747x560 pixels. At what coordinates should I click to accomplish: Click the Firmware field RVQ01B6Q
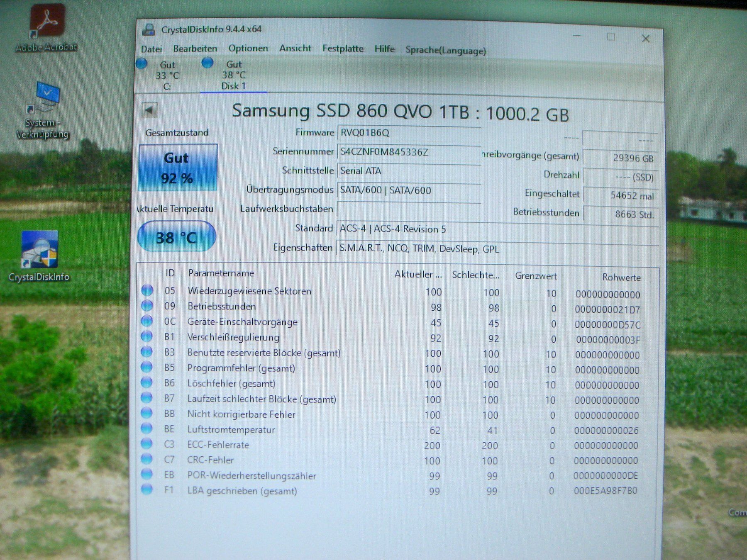409,133
